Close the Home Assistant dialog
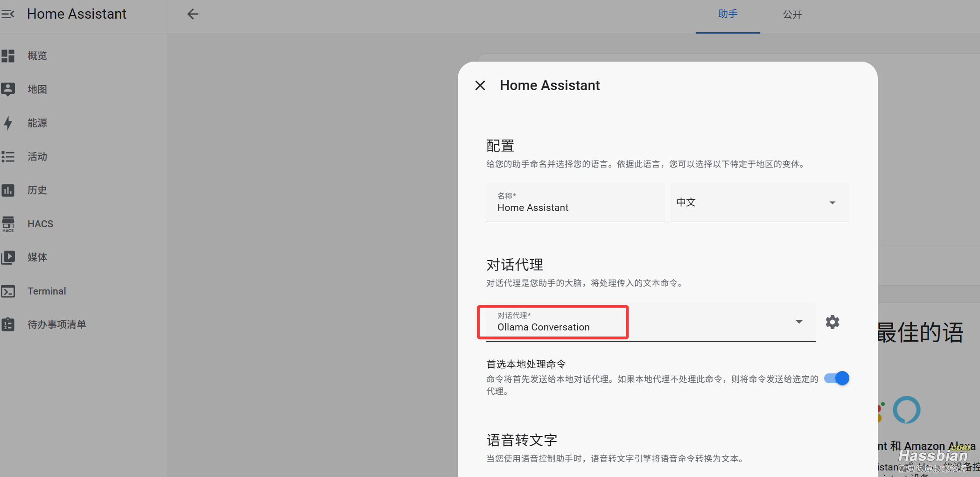Image resolution: width=980 pixels, height=477 pixels. pos(480,85)
